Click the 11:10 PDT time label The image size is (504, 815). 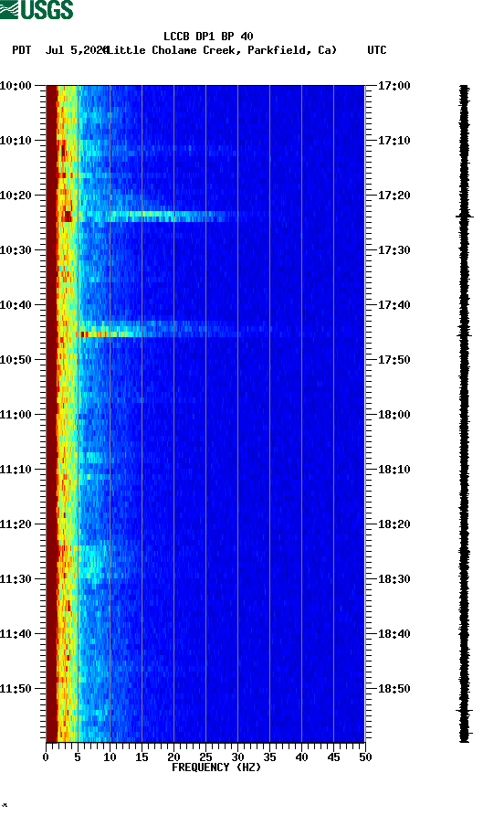point(16,470)
